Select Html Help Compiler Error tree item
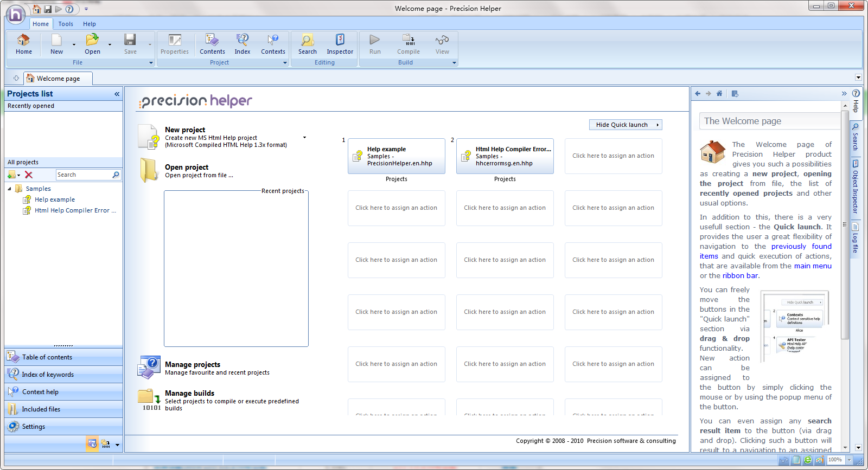This screenshot has height=470, width=868. (x=75, y=210)
